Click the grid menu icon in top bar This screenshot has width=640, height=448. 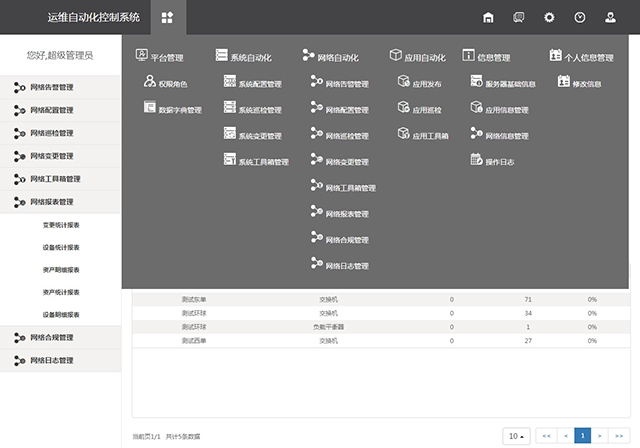coord(167,17)
